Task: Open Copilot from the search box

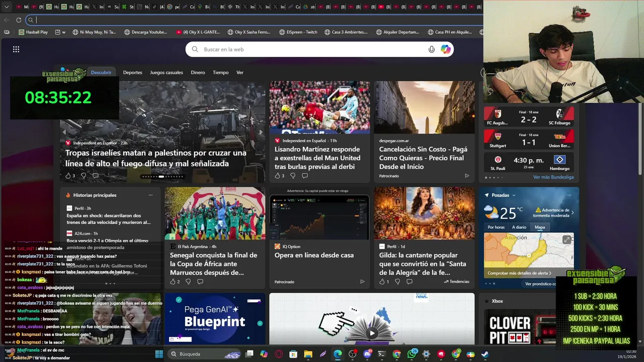Action: point(446,49)
